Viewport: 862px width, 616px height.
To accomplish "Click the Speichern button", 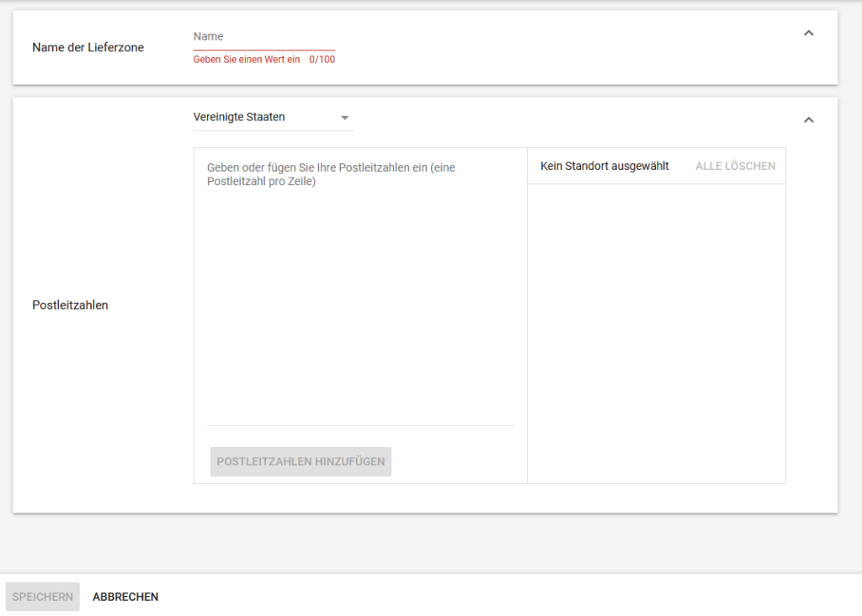I will coord(42,597).
